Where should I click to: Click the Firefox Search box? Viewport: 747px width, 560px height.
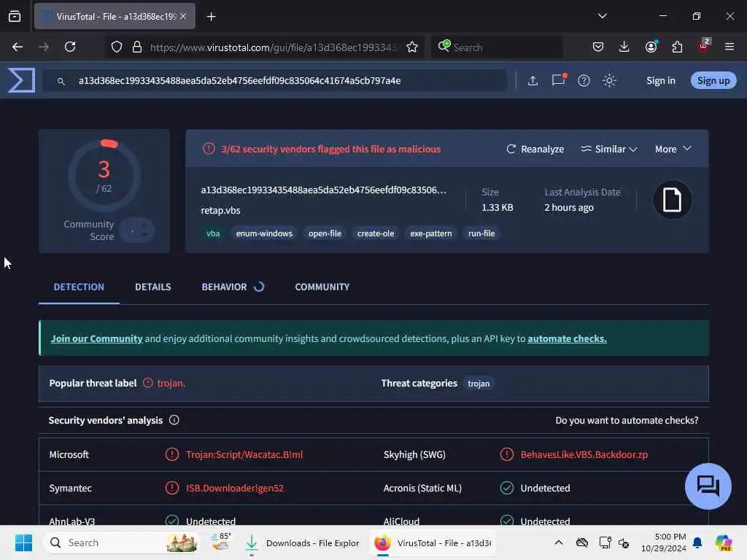pos(497,47)
